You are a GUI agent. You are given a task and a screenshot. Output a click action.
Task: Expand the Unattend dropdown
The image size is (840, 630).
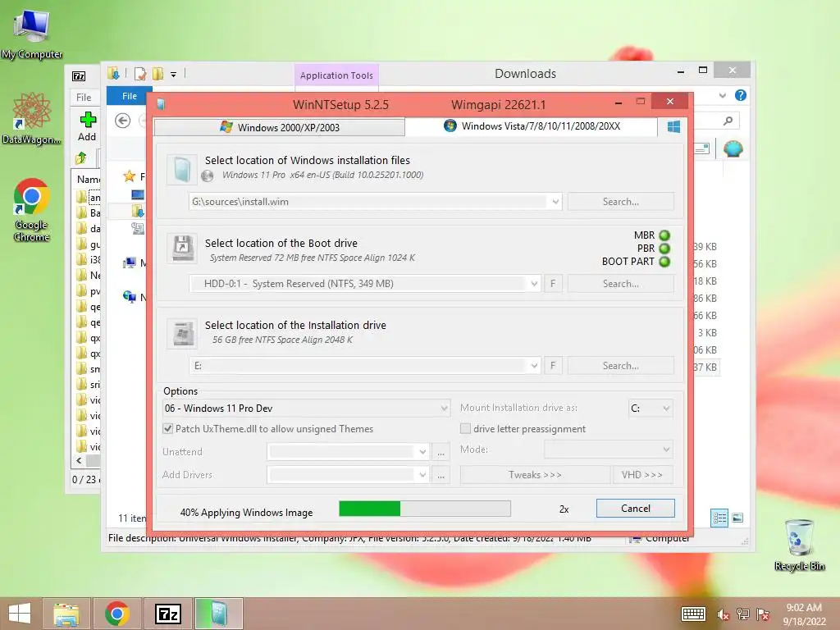(x=422, y=452)
